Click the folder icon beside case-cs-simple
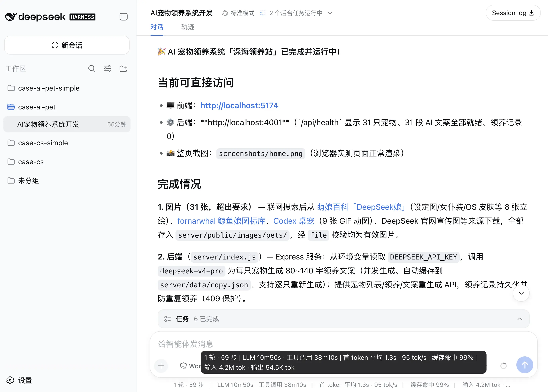Screen dimensions: 548x392 click(x=11, y=143)
